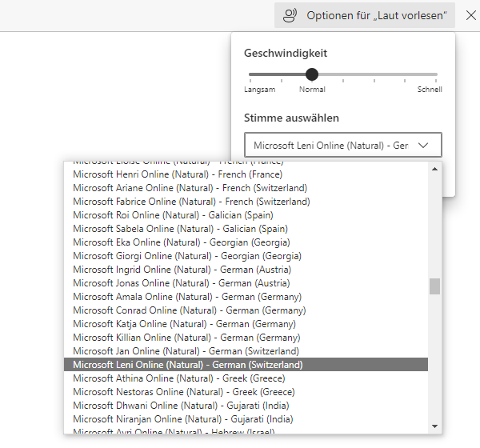Open the Read aloud options button
The image size is (480, 448).
tap(365, 15)
